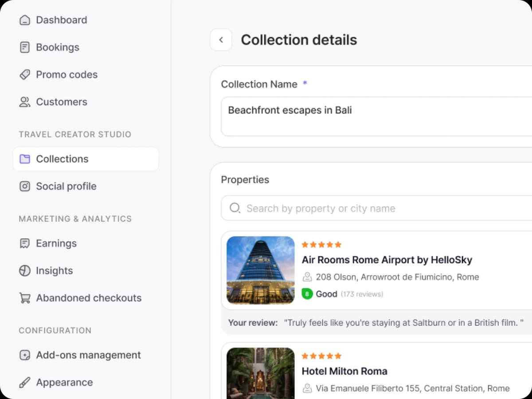Click the Air Rooms Rome Airport thumbnail

click(x=260, y=270)
